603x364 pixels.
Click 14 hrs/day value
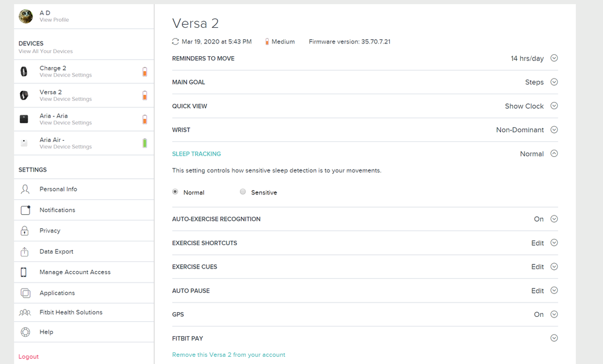527,59
